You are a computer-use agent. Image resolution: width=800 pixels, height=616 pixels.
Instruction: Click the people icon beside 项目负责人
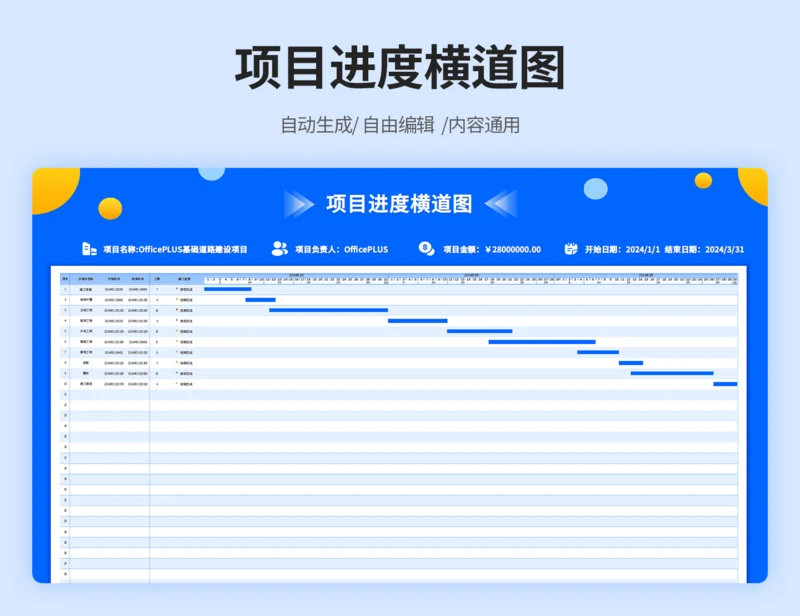tap(279, 249)
